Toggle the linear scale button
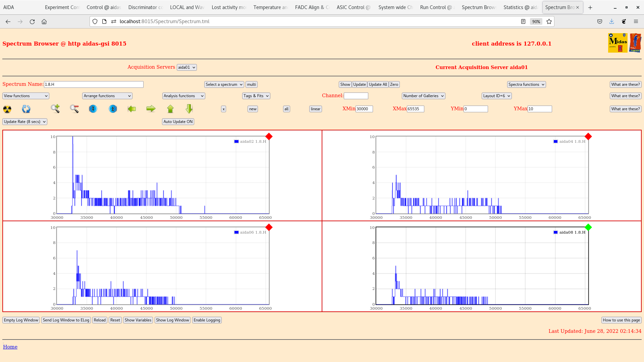 click(x=315, y=109)
